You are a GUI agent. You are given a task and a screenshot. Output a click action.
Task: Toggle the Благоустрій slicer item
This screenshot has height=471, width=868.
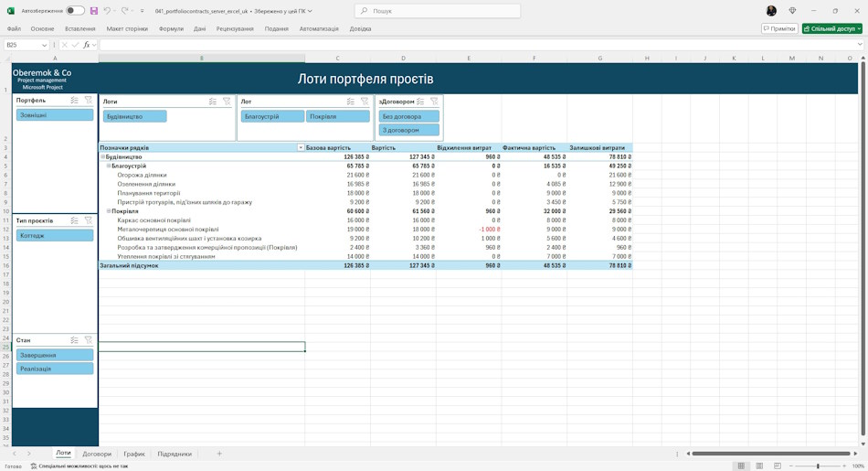(x=272, y=116)
